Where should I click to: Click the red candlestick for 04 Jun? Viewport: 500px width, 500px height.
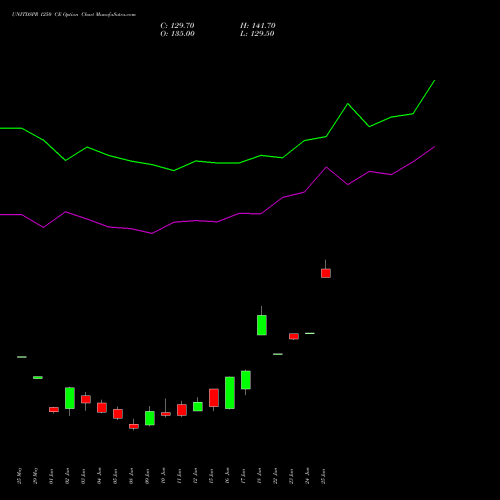click(x=102, y=408)
